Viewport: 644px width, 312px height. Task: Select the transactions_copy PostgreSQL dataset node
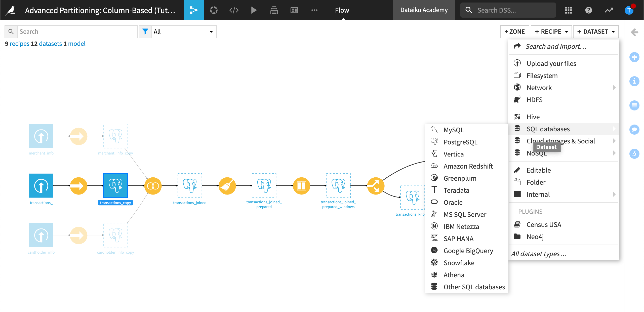point(115,186)
